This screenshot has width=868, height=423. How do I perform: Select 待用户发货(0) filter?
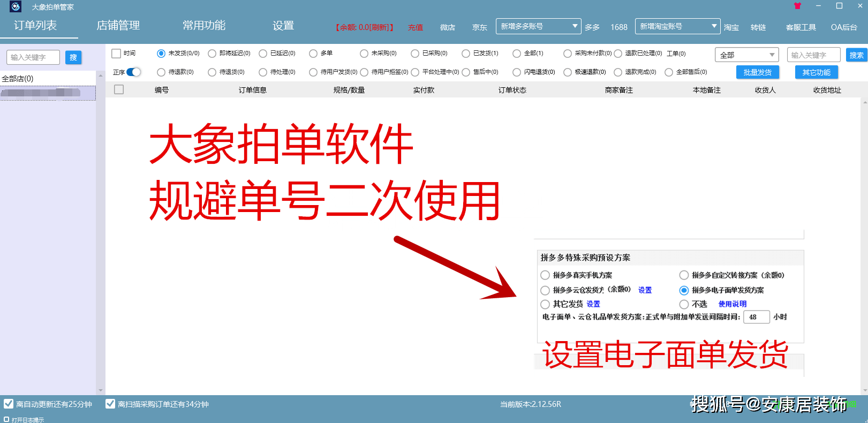[x=313, y=72]
